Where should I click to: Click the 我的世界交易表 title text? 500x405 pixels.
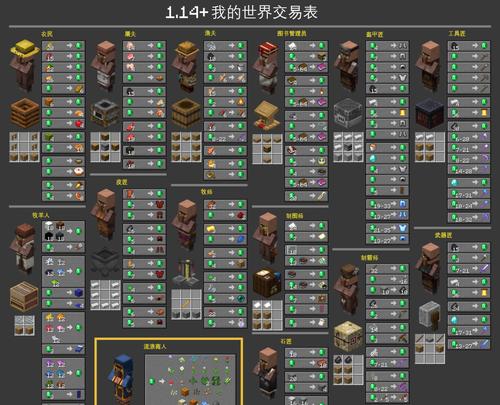(265, 13)
